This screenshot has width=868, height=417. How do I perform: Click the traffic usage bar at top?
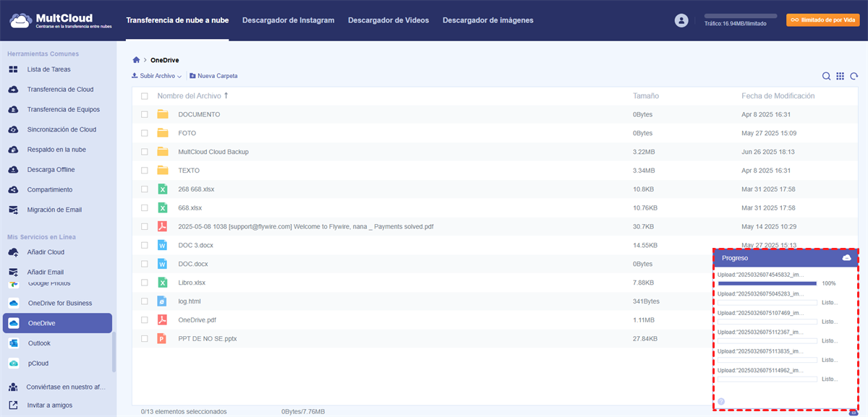click(x=741, y=16)
